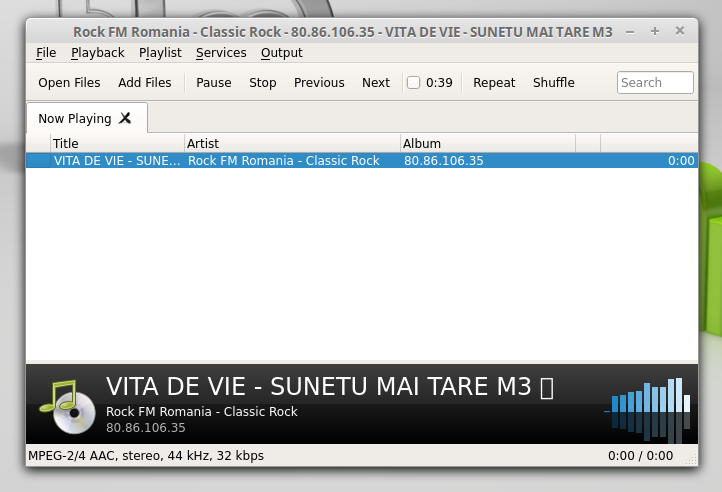This screenshot has height=492, width=722.
Task: Sort playlist by the Artist column header
Action: click(292, 143)
